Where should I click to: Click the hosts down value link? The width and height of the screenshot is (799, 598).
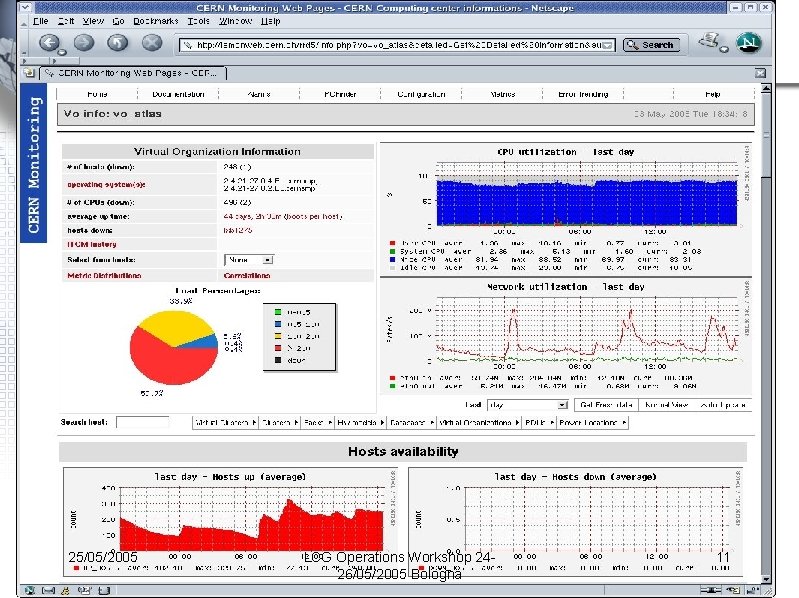click(x=237, y=230)
